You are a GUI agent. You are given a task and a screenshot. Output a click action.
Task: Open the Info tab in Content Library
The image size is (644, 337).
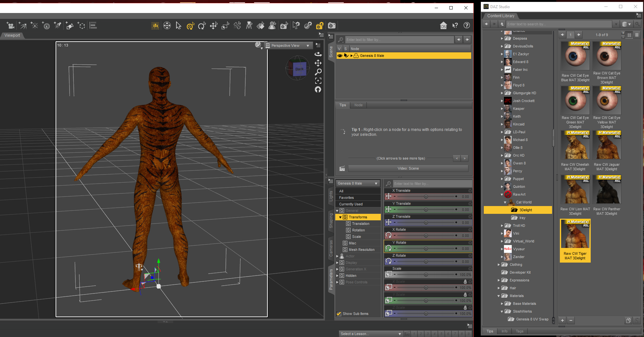click(504, 331)
